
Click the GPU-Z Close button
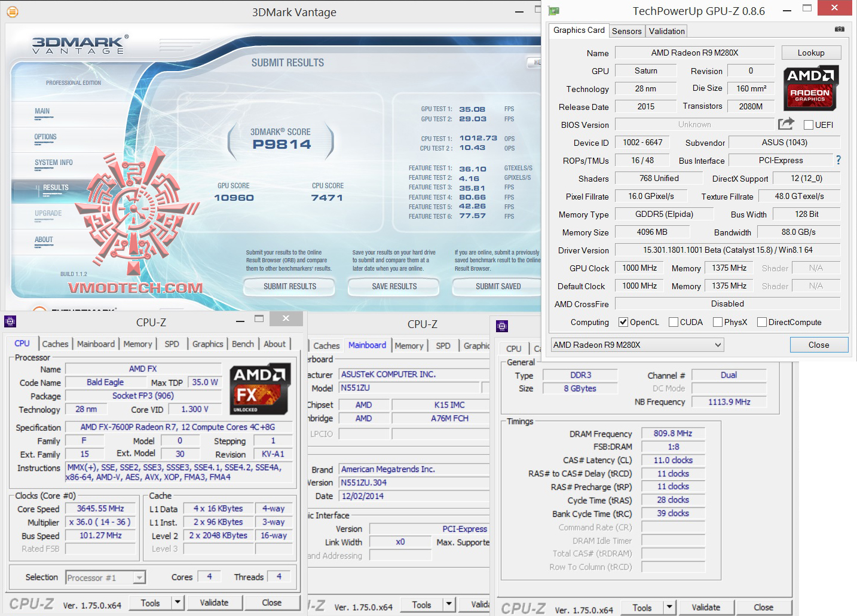(819, 345)
